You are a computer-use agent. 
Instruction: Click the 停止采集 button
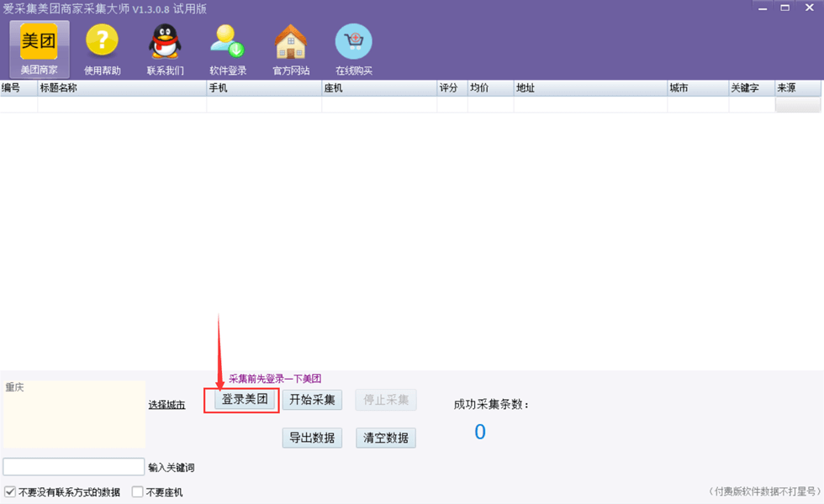tap(386, 400)
